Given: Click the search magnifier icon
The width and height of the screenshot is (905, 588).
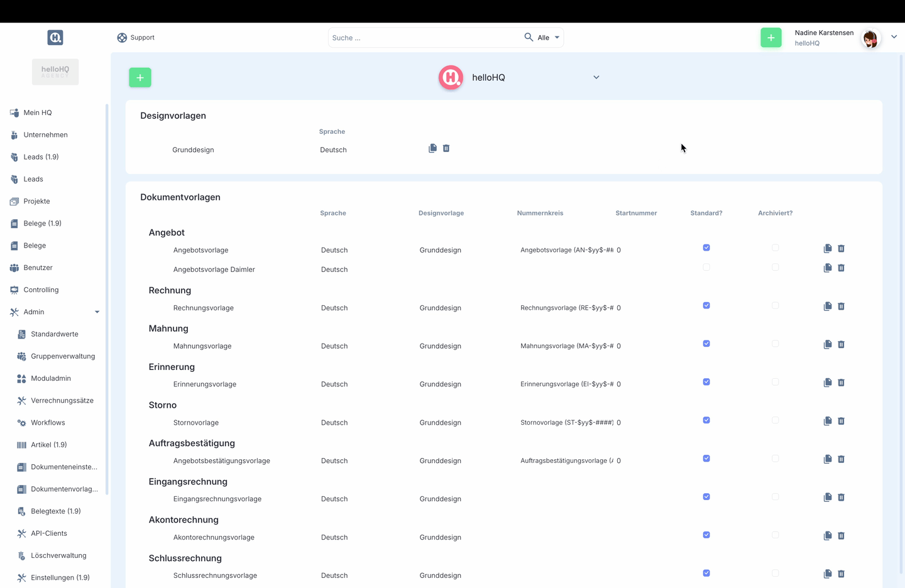Looking at the screenshot, I should 529,38.
